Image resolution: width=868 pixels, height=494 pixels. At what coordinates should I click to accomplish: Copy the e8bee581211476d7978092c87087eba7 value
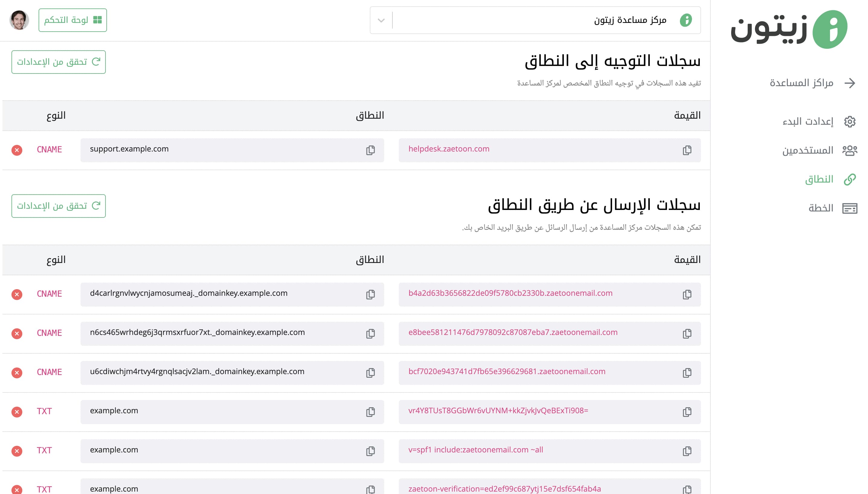click(x=687, y=333)
